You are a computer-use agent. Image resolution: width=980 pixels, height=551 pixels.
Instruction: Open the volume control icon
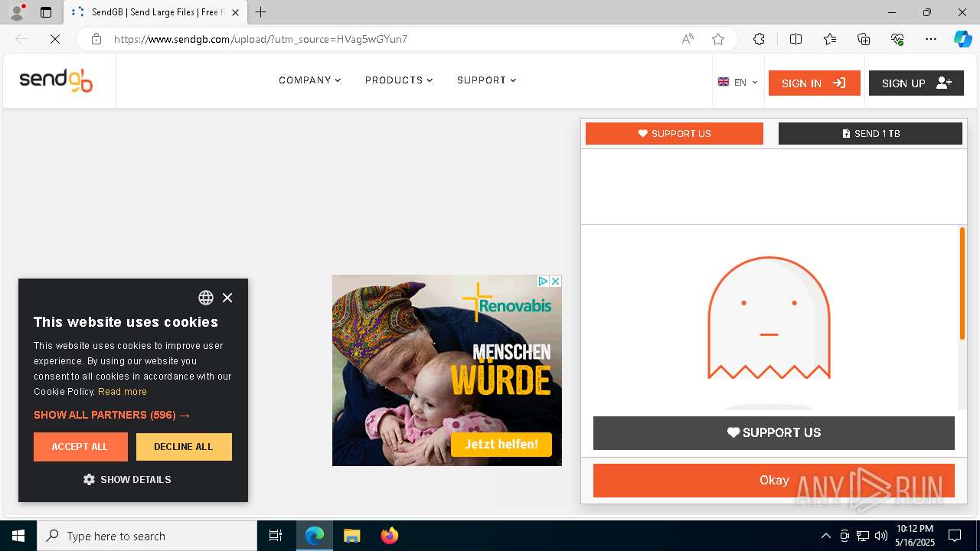tap(881, 536)
